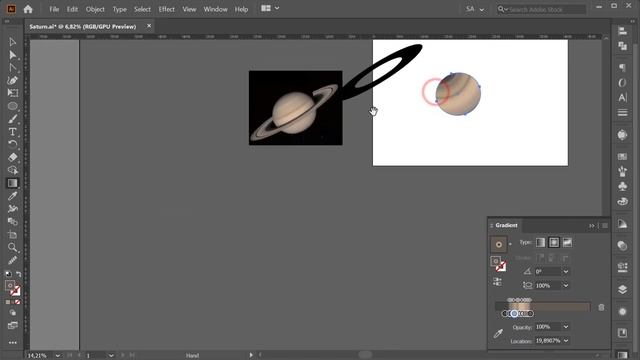Select the Zoom magnifier tool

tap(12, 247)
